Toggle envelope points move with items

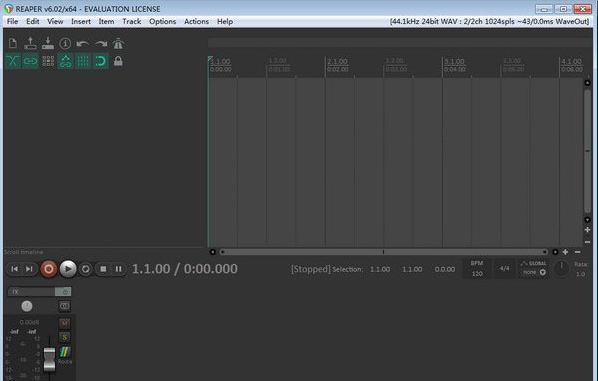(x=65, y=61)
